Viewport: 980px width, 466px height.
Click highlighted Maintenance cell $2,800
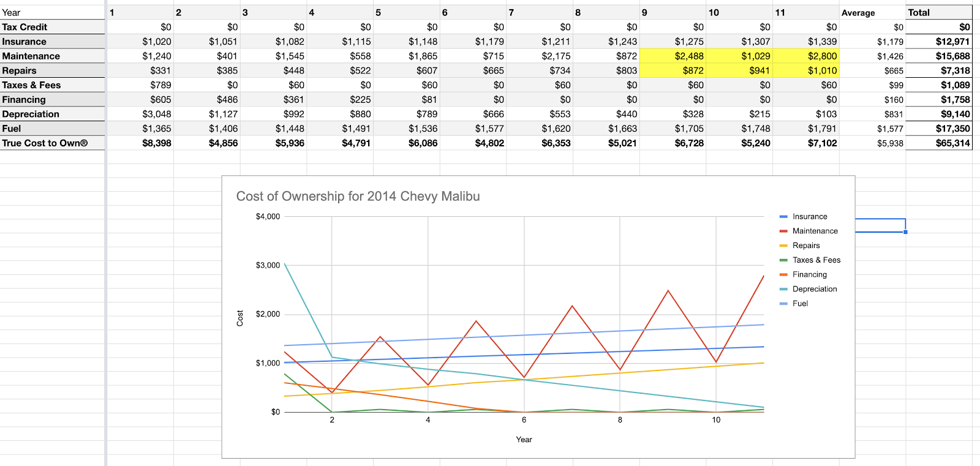click(x=806, y=56)
